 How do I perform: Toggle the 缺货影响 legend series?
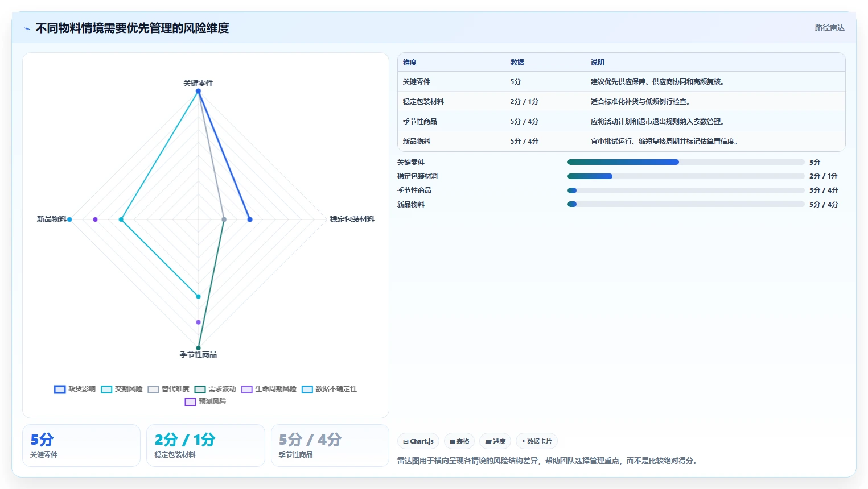pyautogui.click(x=75, y=389)
